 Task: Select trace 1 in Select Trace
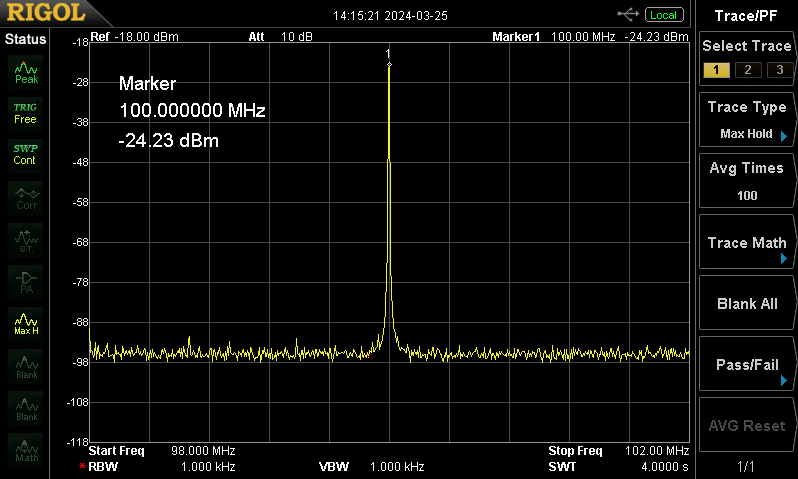pyautogui.click(x=715, y=69)
